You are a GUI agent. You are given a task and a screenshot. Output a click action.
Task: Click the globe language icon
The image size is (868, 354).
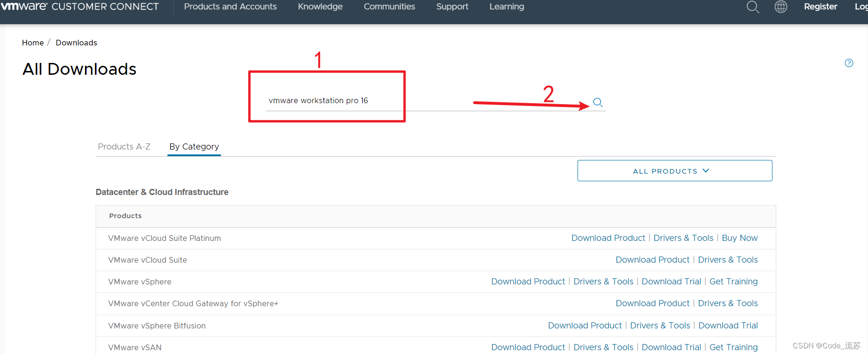(x=781, y=7)
